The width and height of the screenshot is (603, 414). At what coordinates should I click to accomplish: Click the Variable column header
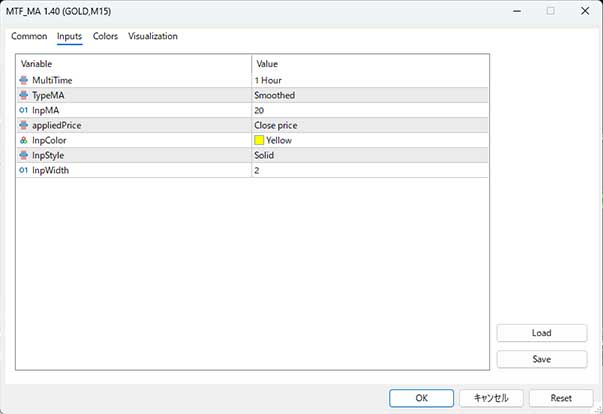click(133, 64)
